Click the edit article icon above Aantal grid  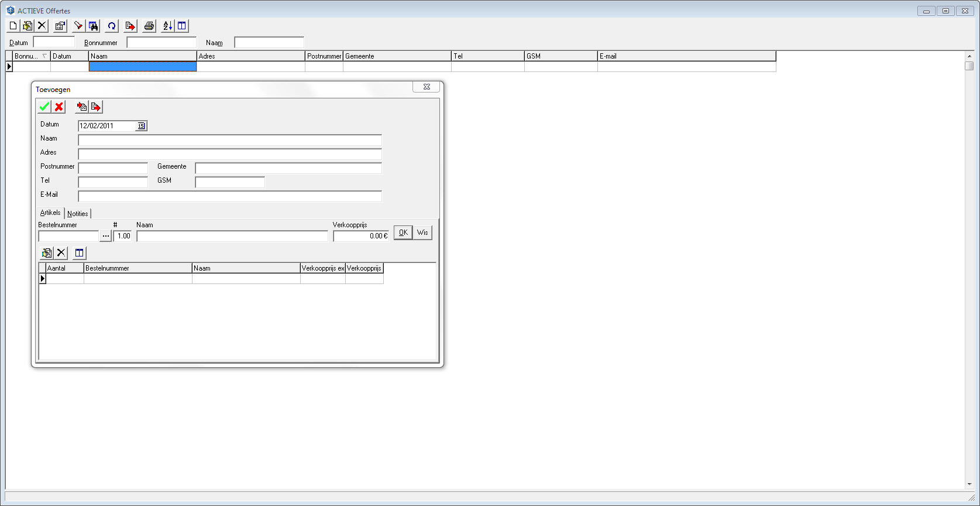click(x=47, y=253)
